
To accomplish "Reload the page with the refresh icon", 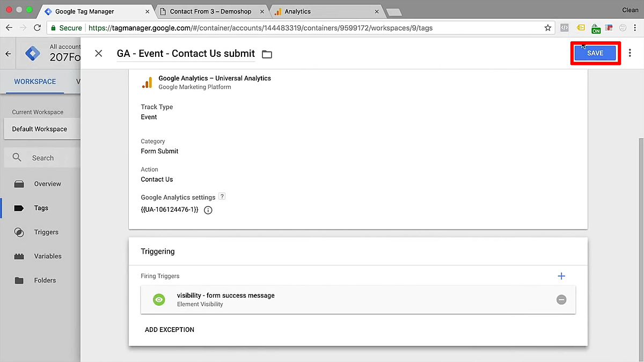I will pyautogui.click(x=38, y=28).
